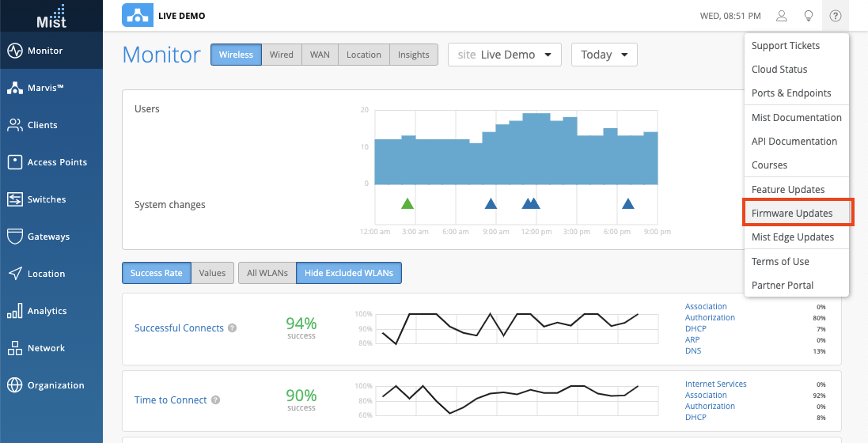Click the Clients sidebar icon
The image size is (868, 443).
tap(14, 125)
